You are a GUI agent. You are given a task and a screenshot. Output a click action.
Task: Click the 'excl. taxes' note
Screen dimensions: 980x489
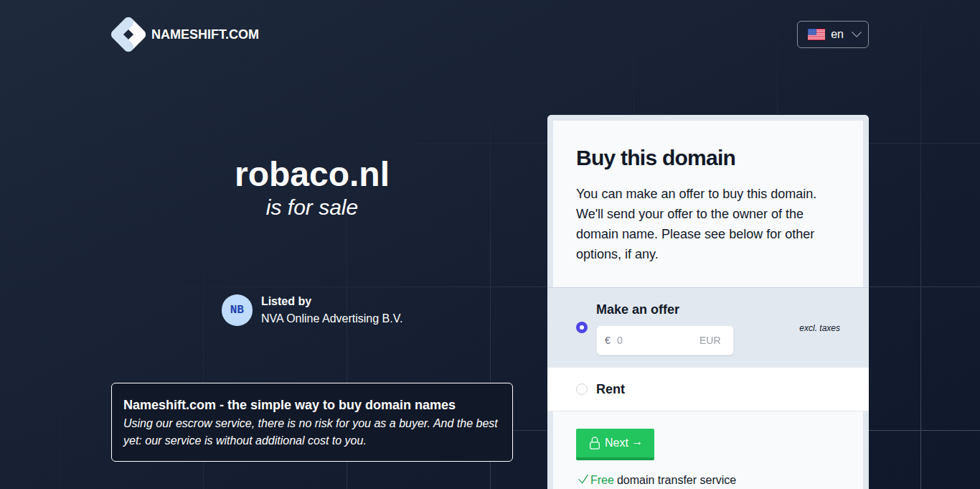[x=819, y=328]
